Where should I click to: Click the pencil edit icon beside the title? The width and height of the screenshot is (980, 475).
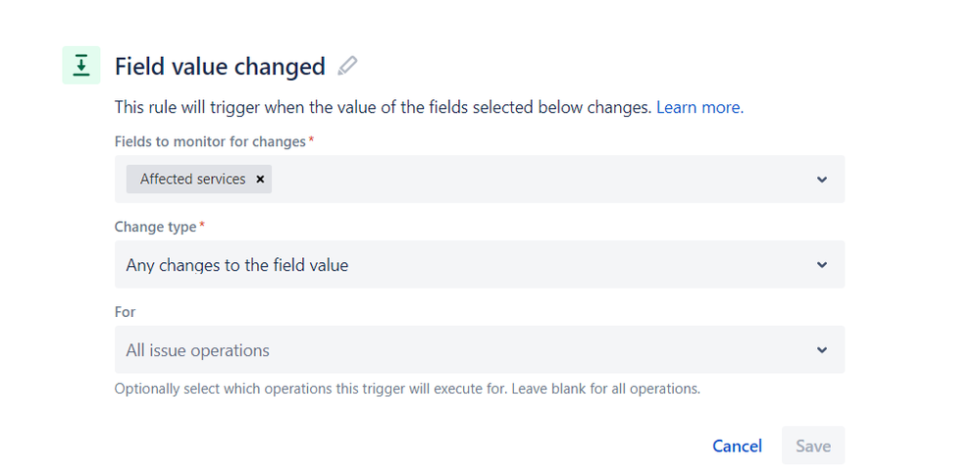[347, 66]
